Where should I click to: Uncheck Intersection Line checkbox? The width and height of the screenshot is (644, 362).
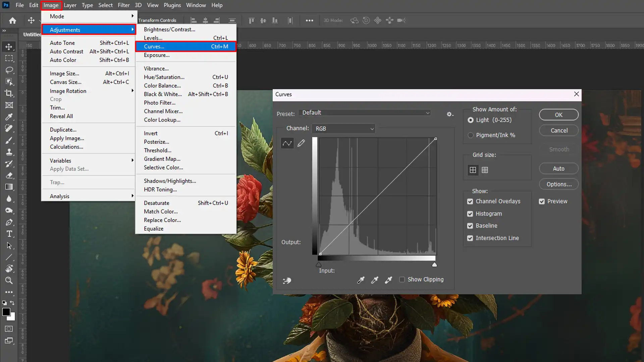coord(470,238)
